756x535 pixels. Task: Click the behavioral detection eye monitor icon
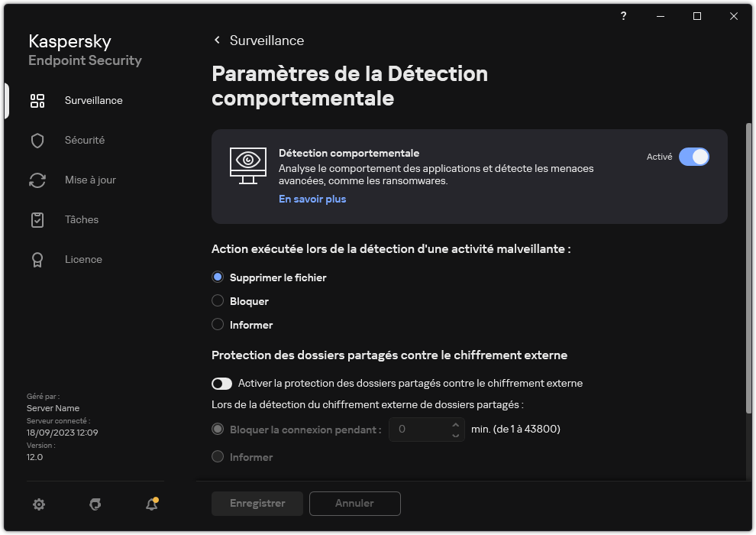[x=247, y=165]
